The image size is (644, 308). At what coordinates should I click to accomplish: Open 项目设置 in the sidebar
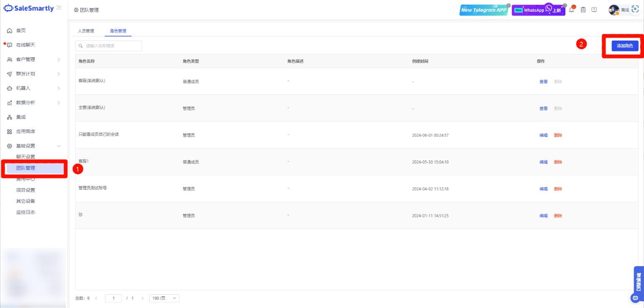pyautogui.click(x=26, y=190)
